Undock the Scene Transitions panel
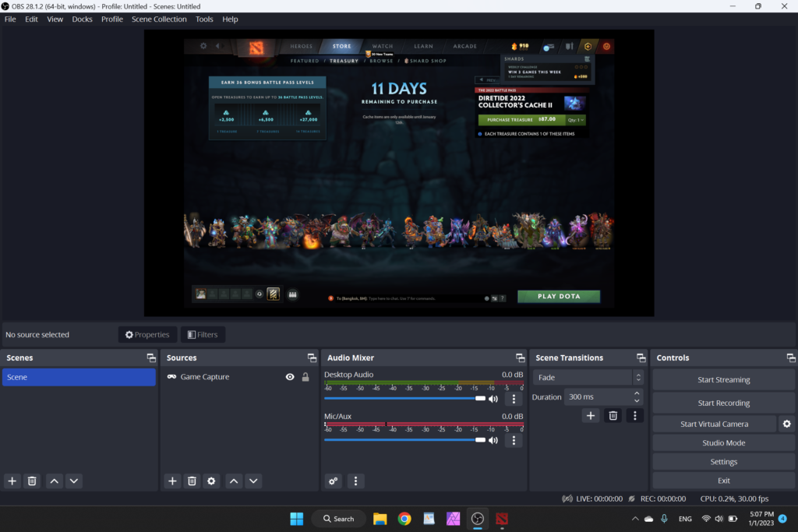 641,358
